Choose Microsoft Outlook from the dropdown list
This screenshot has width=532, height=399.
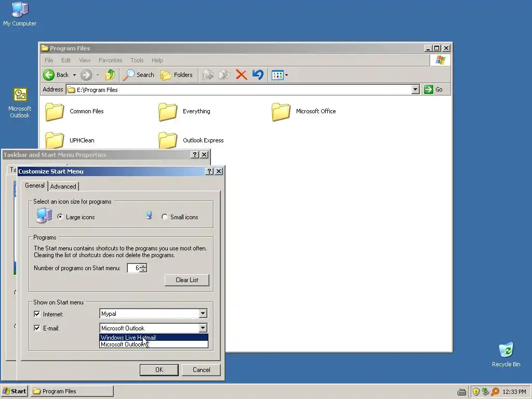[154, 344]
